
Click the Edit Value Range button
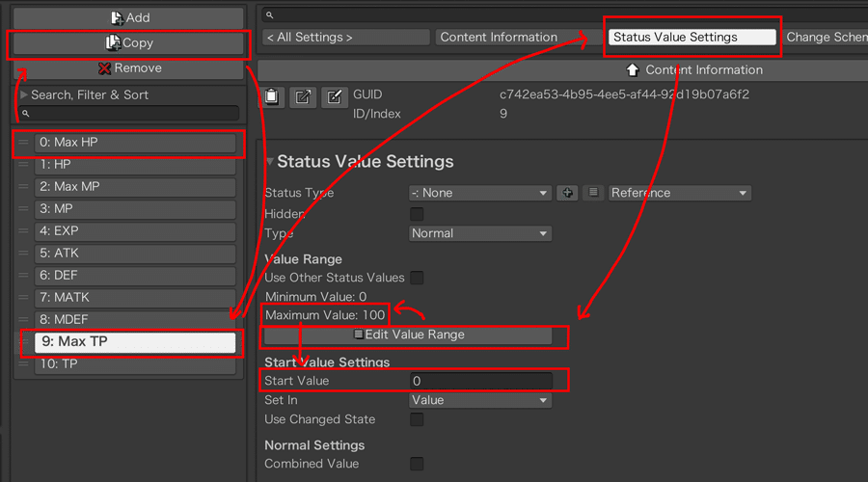pyautogui.click(x=408, y=335)
